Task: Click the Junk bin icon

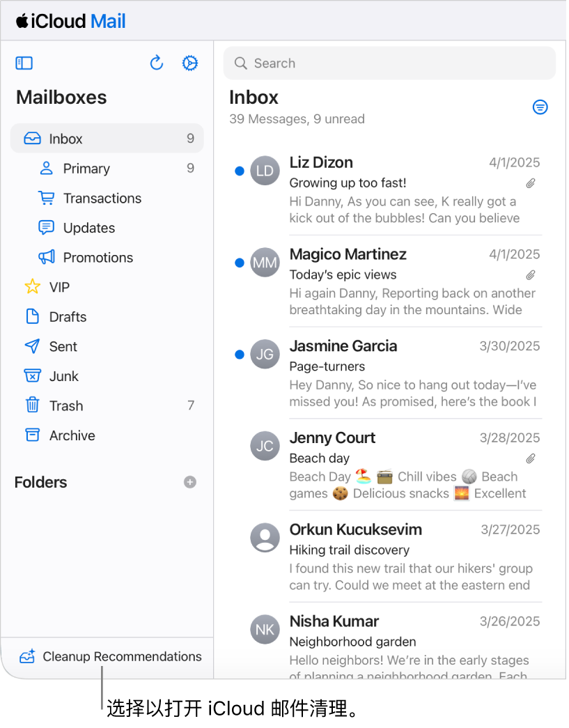Action: (x=32, y=375)
